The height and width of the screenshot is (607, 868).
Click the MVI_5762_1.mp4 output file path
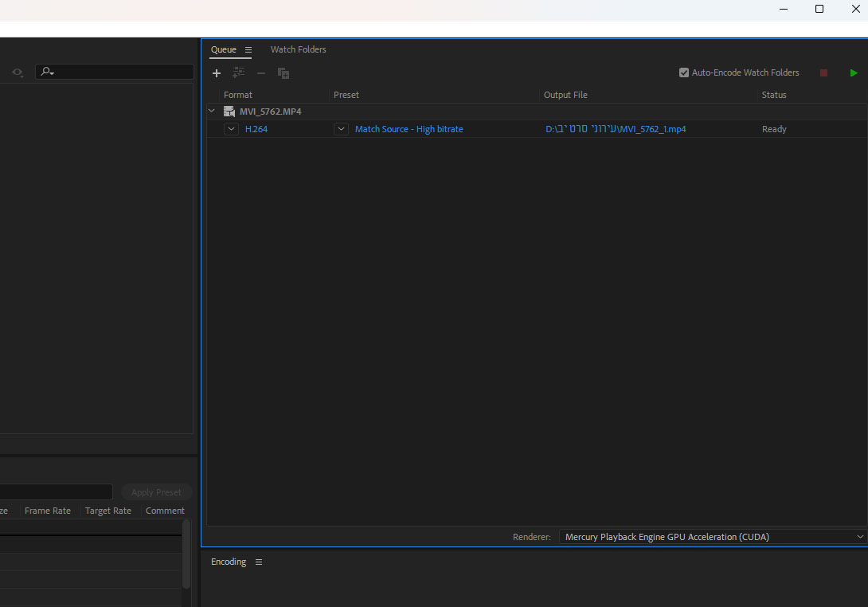coord(616,129)
